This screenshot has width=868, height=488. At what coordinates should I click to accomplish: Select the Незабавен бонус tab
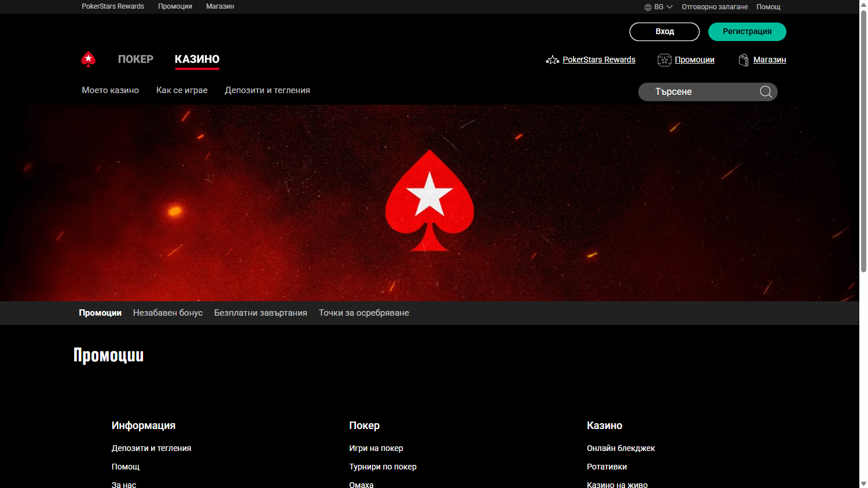pyautogui.click(x=168, y=313)
